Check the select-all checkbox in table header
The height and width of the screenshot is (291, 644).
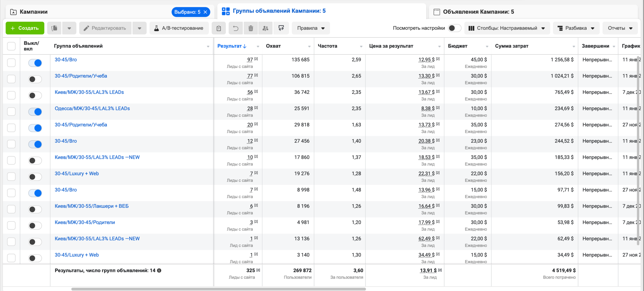coord(11,46)
